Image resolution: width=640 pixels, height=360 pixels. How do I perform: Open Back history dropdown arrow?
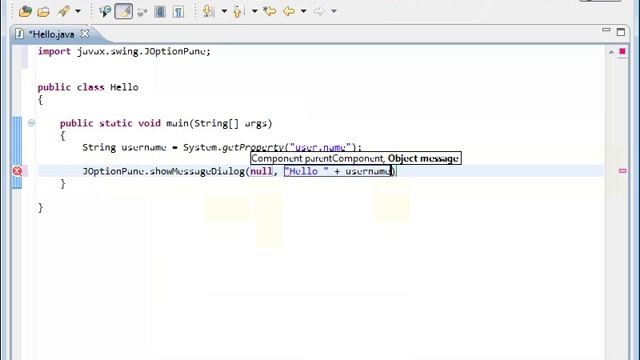pos(303,11)
